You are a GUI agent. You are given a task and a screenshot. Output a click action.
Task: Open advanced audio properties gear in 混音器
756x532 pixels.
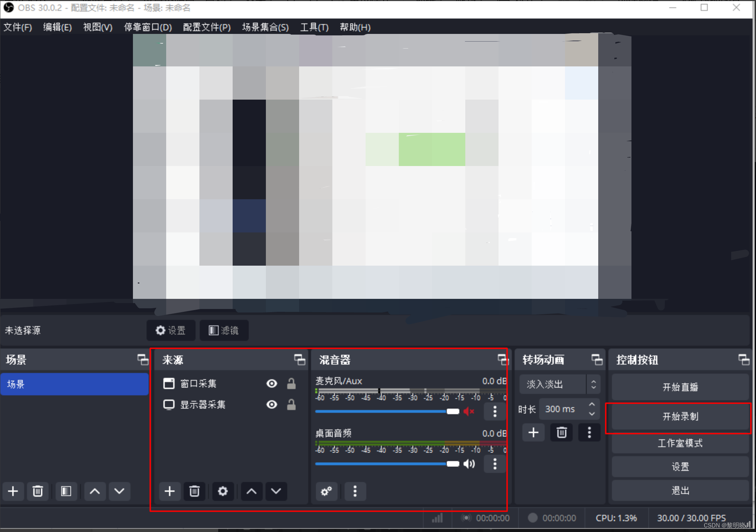pos(326,491)
